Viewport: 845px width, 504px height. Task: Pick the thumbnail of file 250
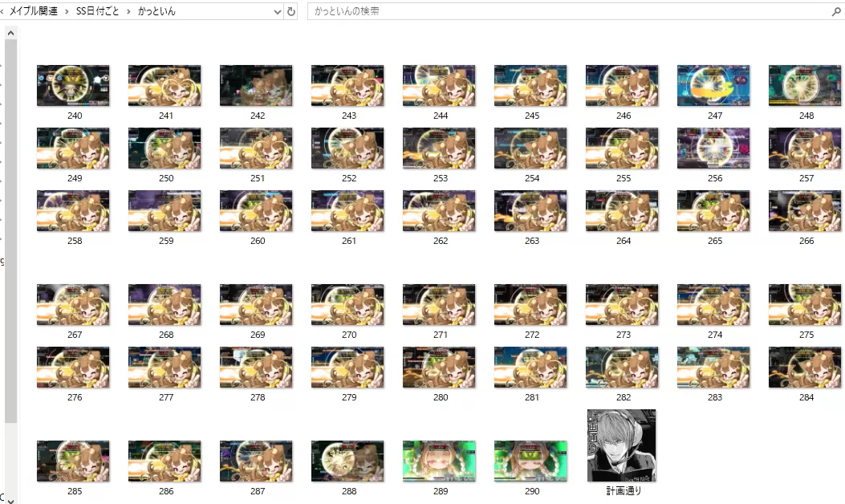165,148
